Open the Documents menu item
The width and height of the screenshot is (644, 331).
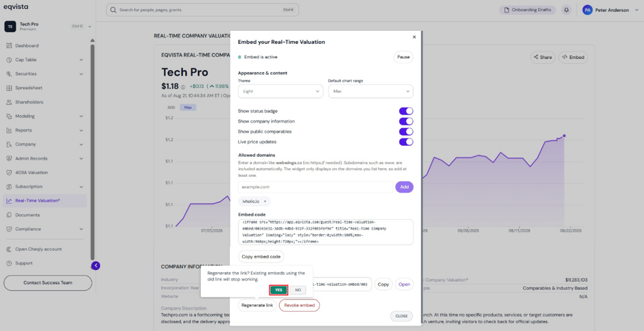point(45,215)
